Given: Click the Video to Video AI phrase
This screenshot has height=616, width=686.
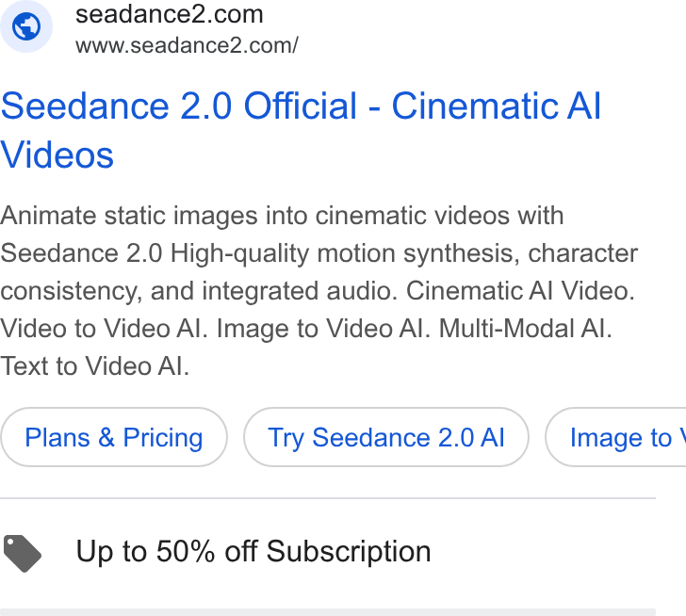Looking at the screenshot, I should point(104,329).
